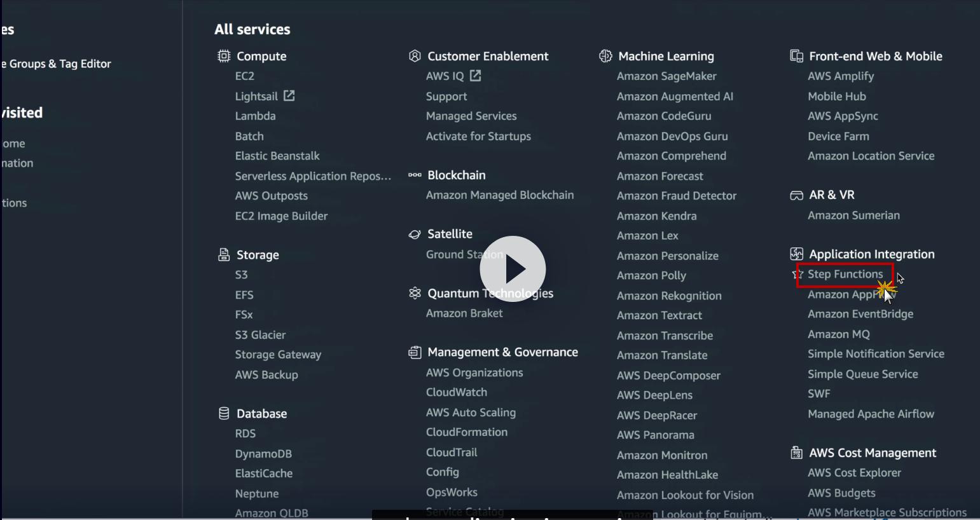
Task: Click the Compute category chip icon
Action: [x=224, y=56]
